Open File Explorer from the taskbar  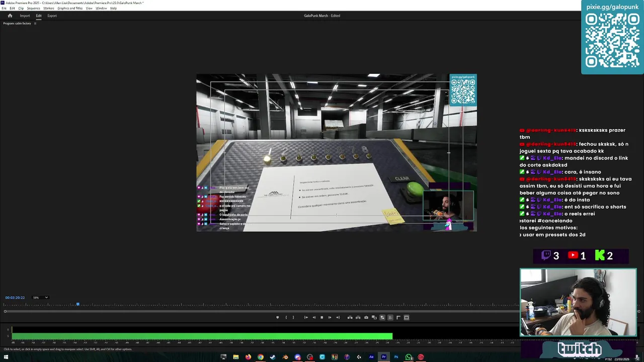236,357
